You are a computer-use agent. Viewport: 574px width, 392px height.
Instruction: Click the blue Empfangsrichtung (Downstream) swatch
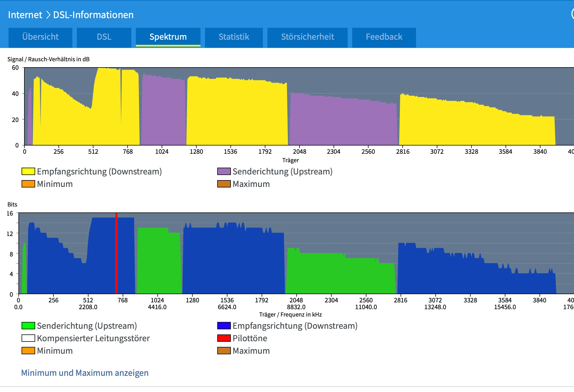pyautogui.click(x=224, y=326)
